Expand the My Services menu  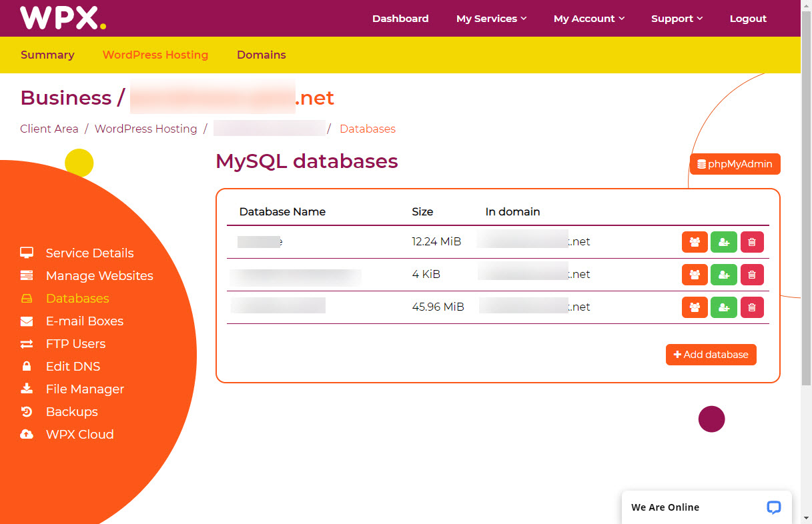[491, 19]
